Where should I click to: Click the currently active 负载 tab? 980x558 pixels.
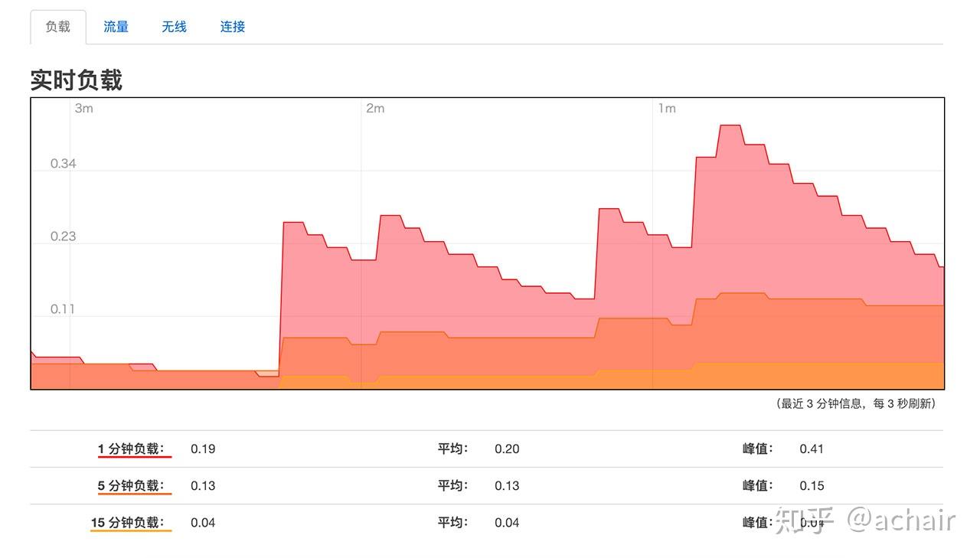[57, 24]
